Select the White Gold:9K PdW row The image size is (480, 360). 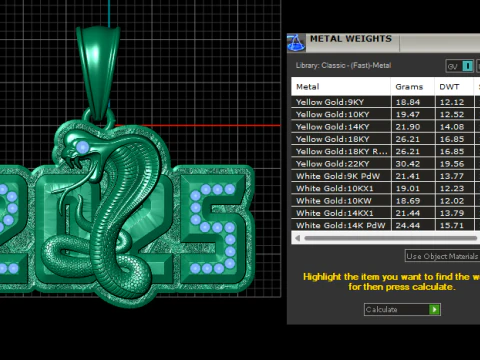[385, 176]
